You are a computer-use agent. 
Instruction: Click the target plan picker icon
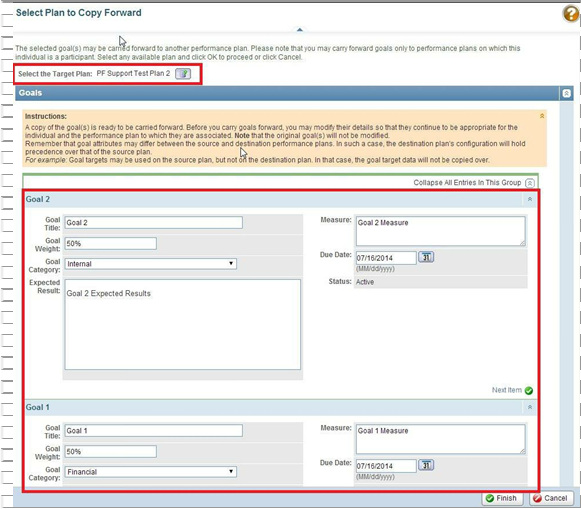tap(183, 74)
